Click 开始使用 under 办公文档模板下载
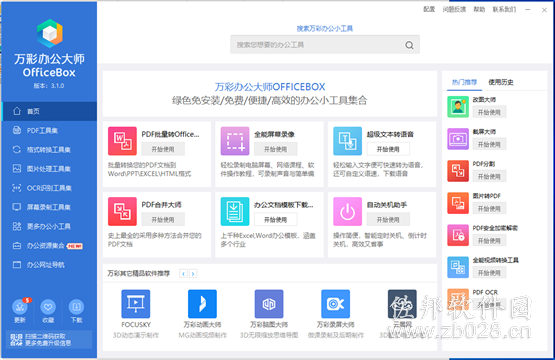 point(275,219)
